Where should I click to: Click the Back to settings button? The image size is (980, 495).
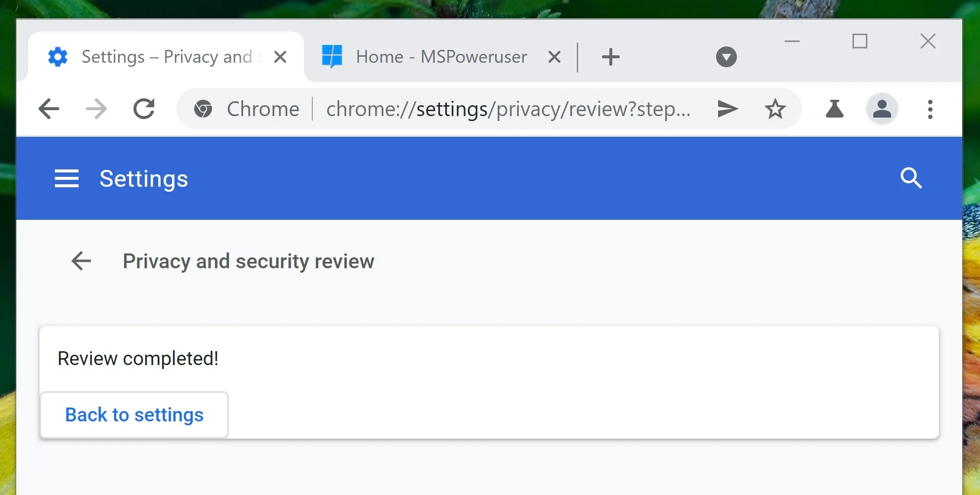pyautogui.click(x=134, y=415)
